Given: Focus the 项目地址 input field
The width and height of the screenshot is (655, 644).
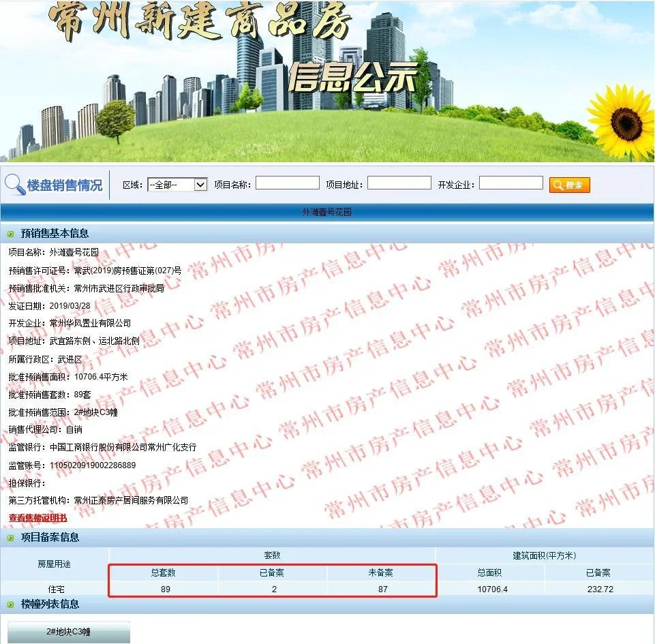Looking at the screenshot, I should tap(399, 183).
